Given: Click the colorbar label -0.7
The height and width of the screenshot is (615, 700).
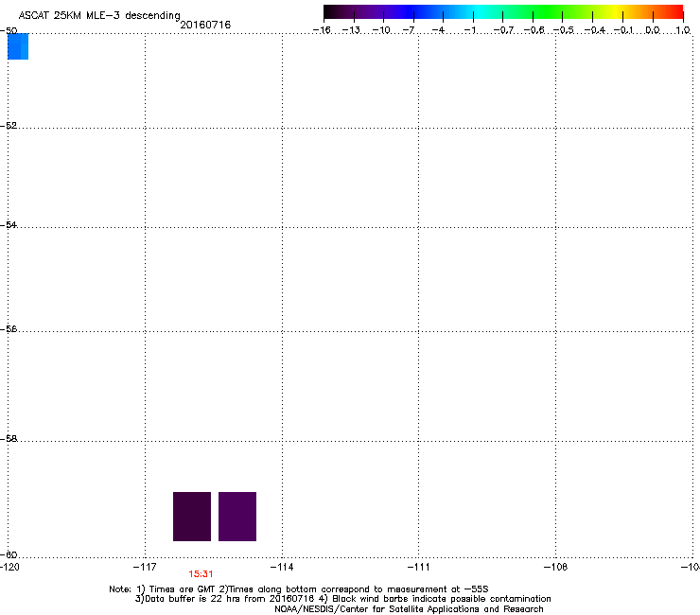Looking at the screenshot, I should pyautogui.click(x=503, y=30).
